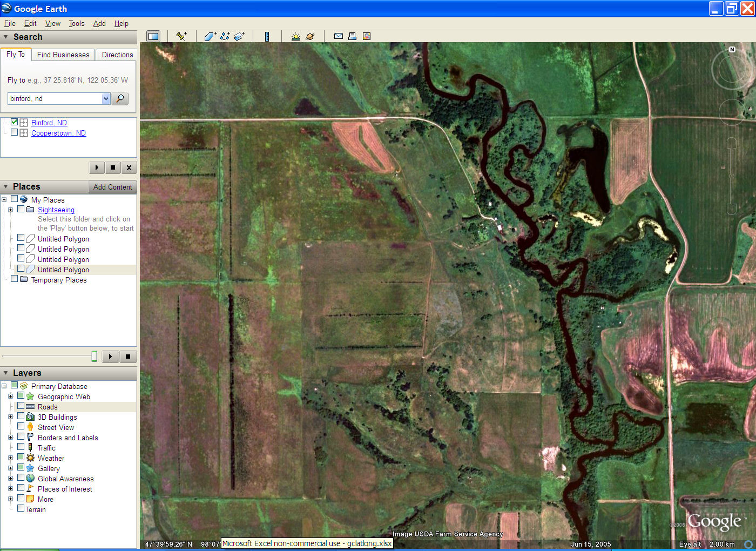Image resolution: width=756 pixels, height=551 pixels.
Task: Click the Places transparency slider handle
Action: pos(94,356)
